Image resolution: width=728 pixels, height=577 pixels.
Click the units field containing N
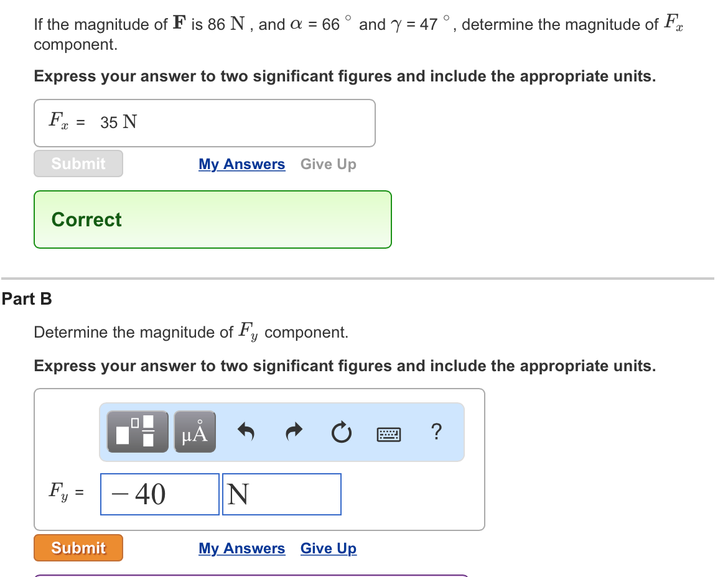[281, 494]
